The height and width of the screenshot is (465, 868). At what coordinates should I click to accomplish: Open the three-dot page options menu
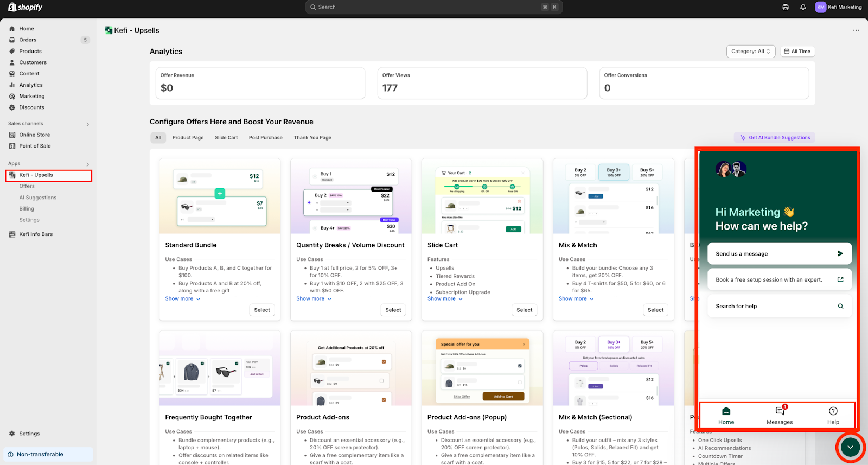(x=856, y=30)
